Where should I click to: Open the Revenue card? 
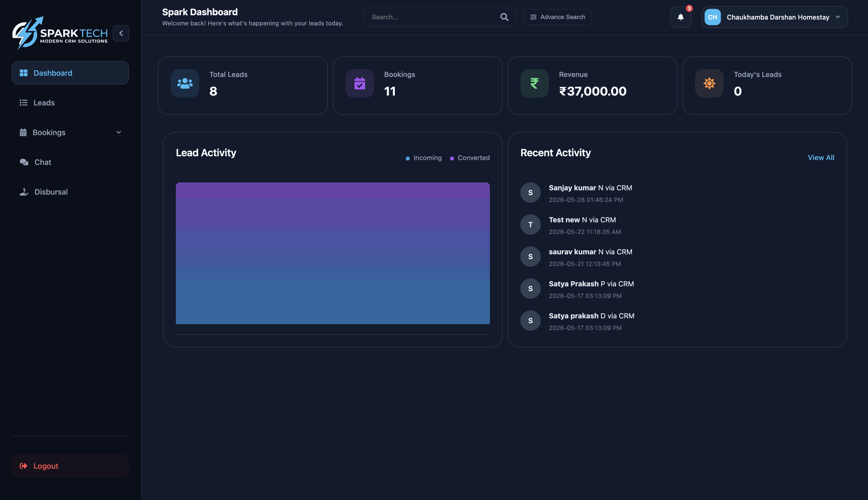(592, 86)
